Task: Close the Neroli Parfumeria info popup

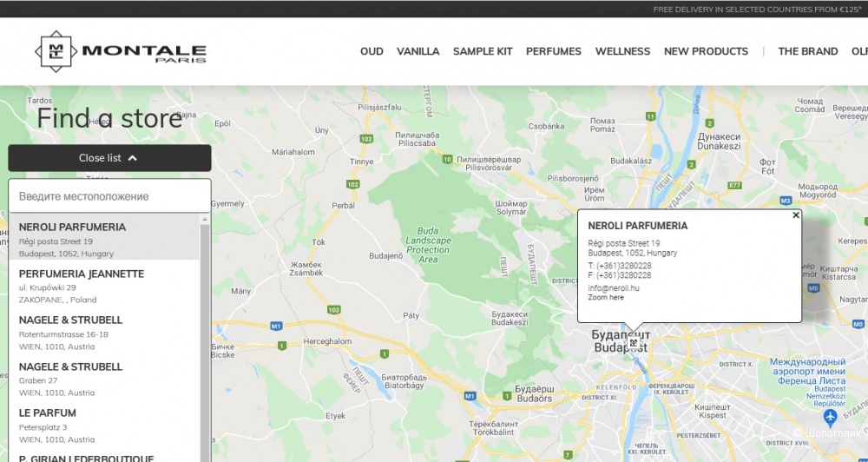Action: (796, 215)
